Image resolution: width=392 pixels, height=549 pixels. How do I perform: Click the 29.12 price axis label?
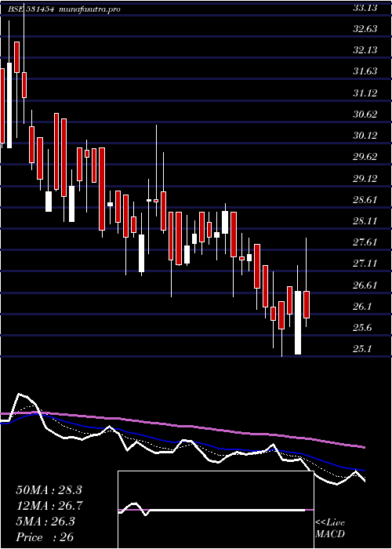(x=365, y=179)
